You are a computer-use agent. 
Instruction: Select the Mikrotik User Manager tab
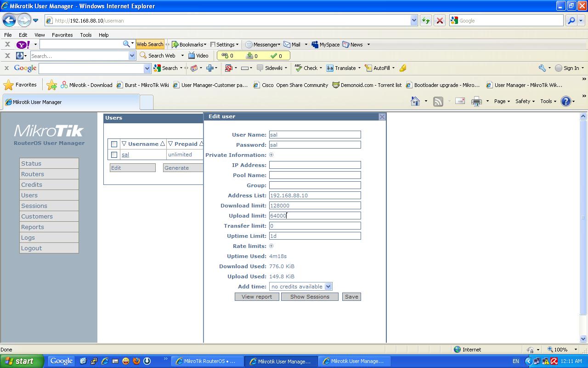coord(71,102)
